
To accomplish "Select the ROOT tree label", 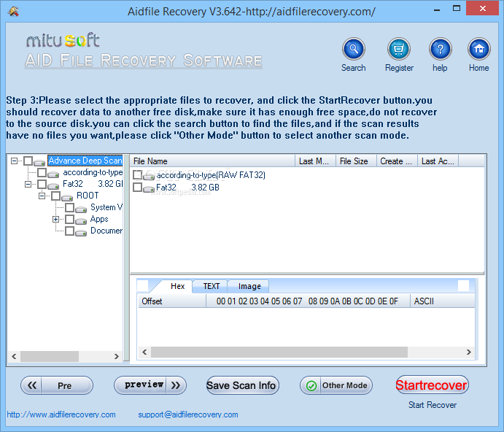I will 88,196.
